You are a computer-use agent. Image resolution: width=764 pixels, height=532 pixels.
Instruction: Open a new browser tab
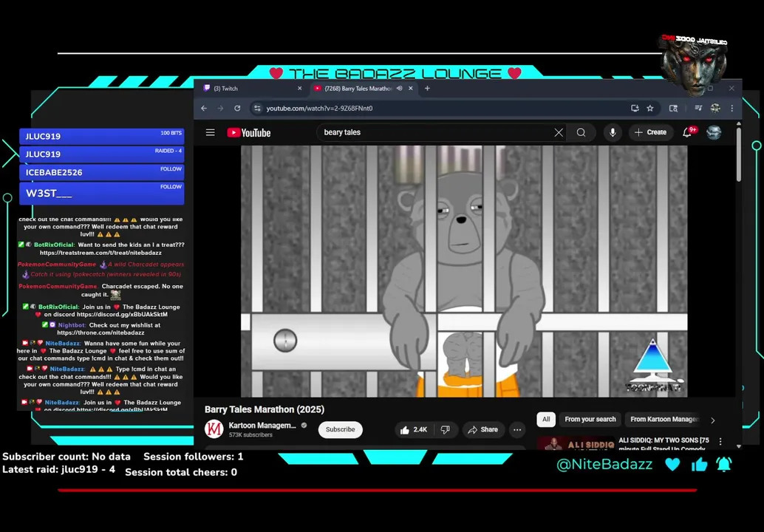[x=427, y=88]
